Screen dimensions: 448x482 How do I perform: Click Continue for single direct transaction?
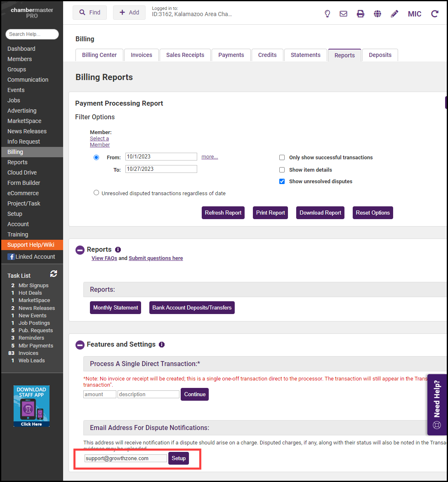pyautogui.click(x=195, y=395)
